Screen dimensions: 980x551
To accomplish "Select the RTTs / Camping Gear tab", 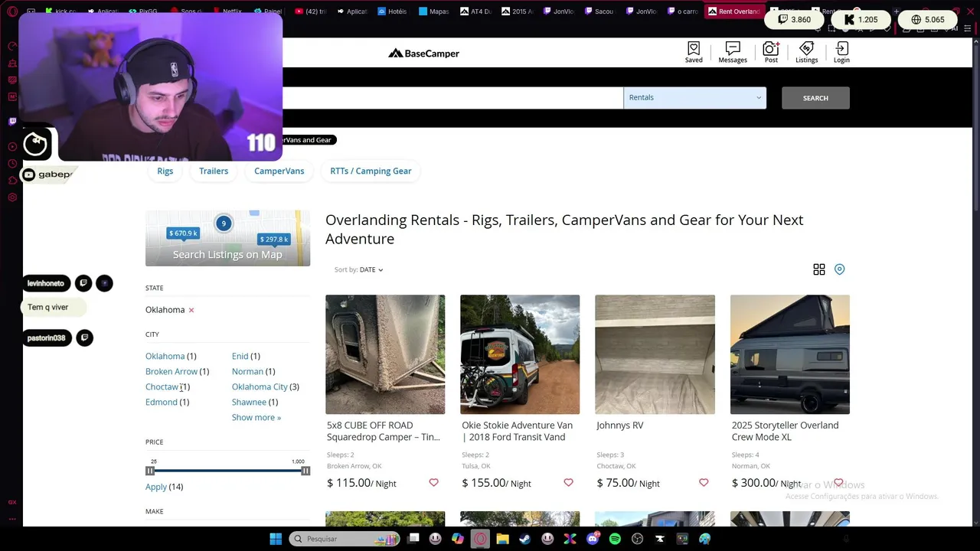I will coord(371,171).
